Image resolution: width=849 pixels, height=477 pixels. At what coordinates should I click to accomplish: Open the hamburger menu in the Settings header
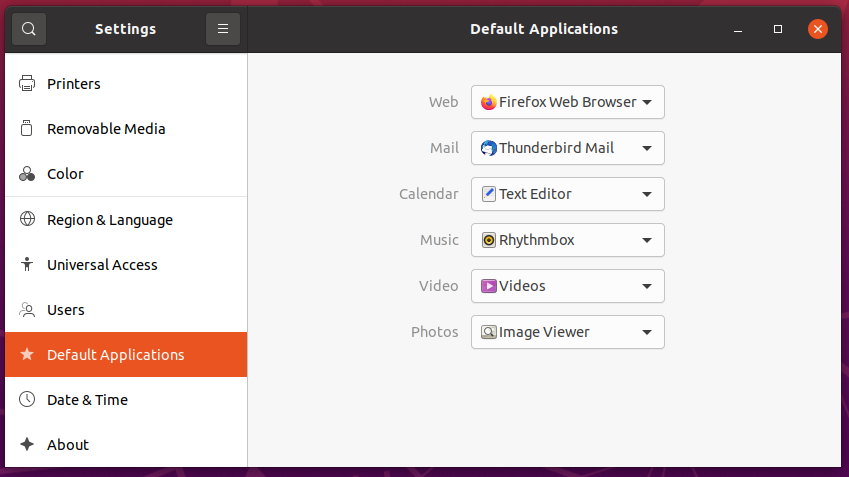(223, 29)
